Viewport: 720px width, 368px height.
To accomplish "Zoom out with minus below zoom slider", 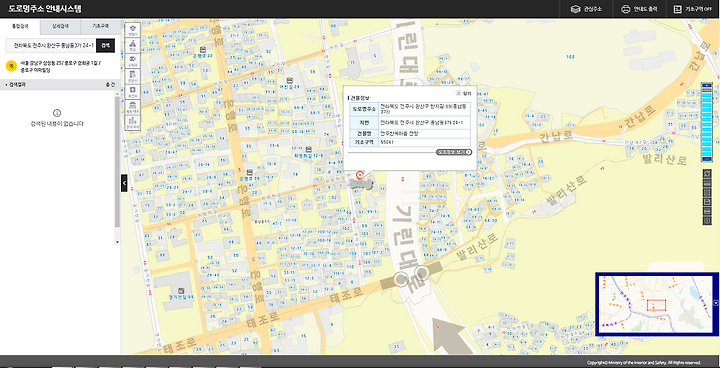I will (707, 159).
